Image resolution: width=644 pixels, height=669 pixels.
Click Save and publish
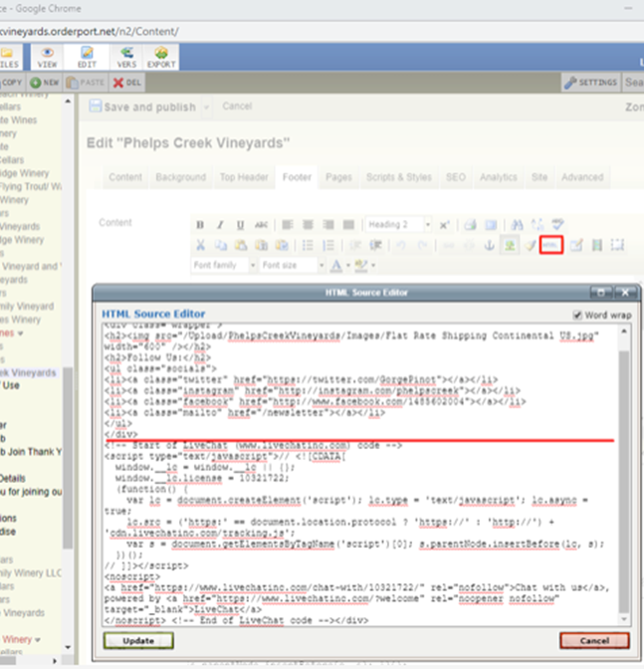coord(143,107)
